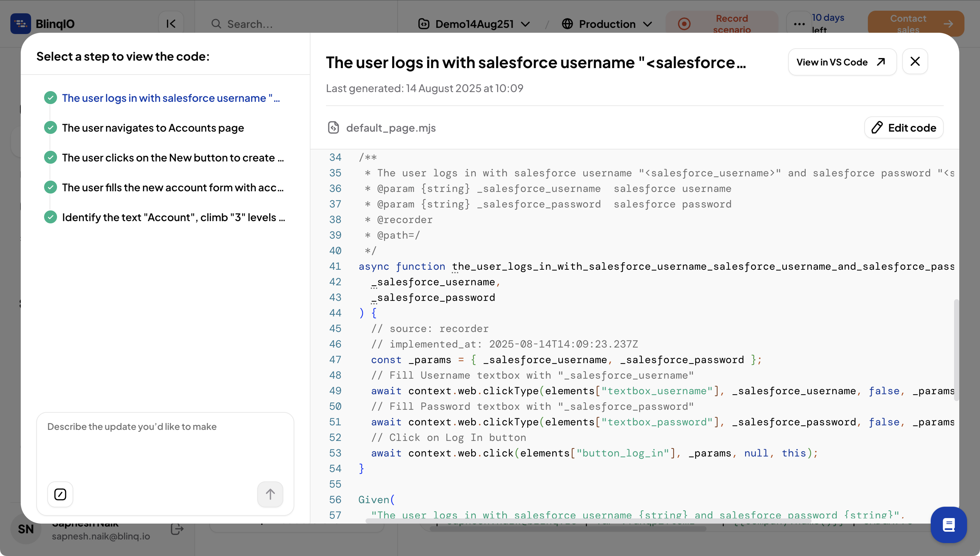Select step 'The user logs in with salesforce username'
The width and height of the screenshot is (980, 556).
click(171, 98)
